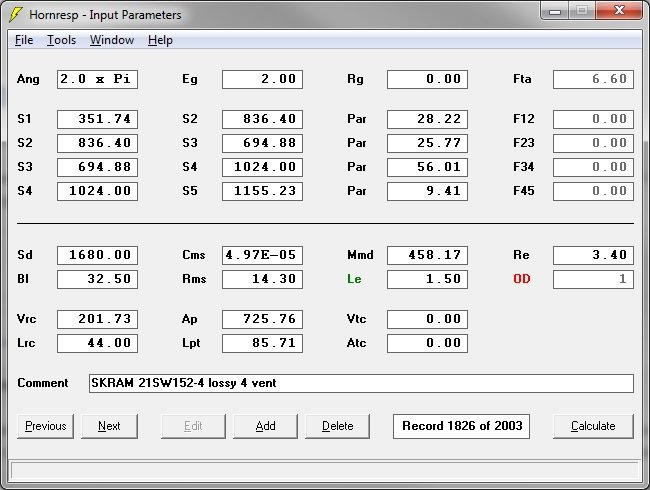
Task: Select the S5 field showing 1155.23
Action: (x=262, y=191)
